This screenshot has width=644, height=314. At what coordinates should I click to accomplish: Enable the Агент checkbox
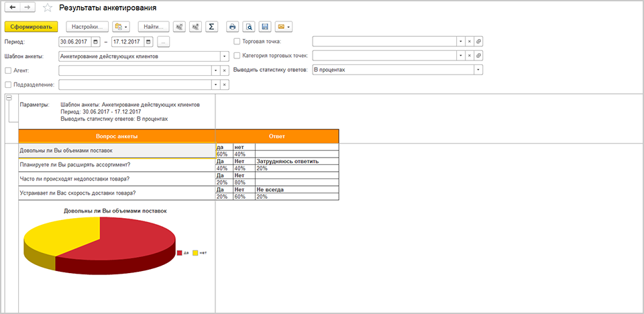(x=8, y=70)
